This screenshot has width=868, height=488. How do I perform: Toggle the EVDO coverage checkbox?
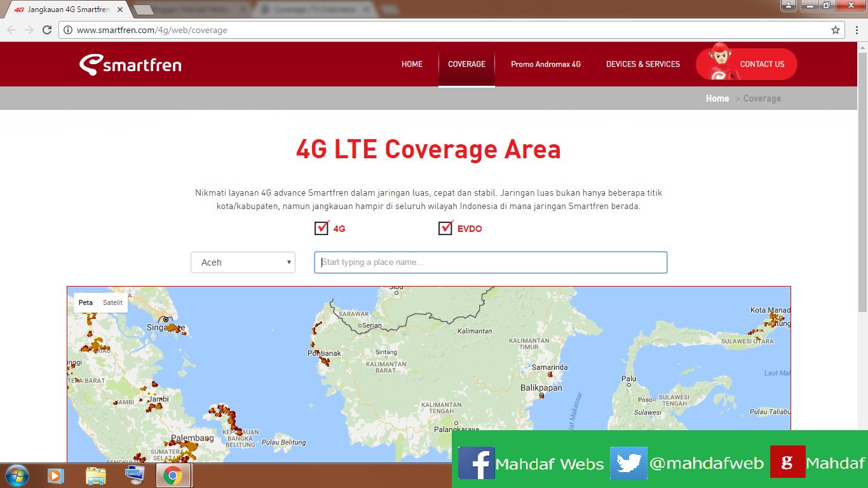point(446,227)
